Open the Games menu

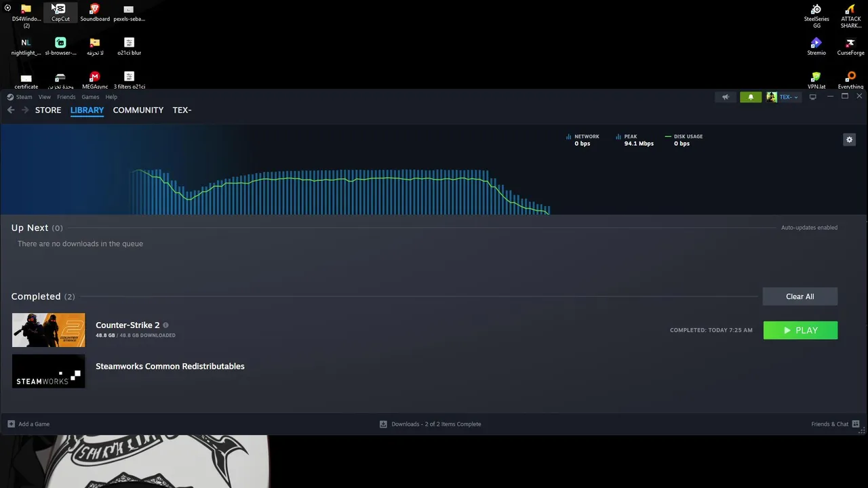point(90,97)
